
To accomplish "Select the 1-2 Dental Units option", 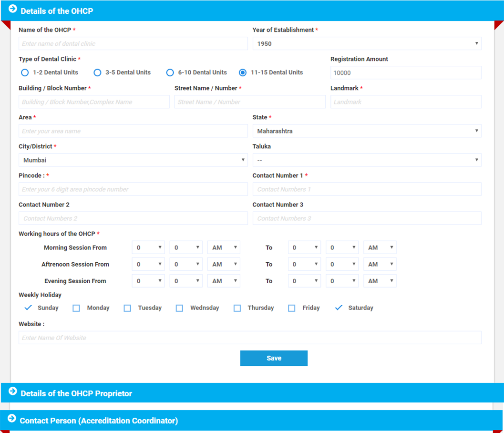I will 25,73.
